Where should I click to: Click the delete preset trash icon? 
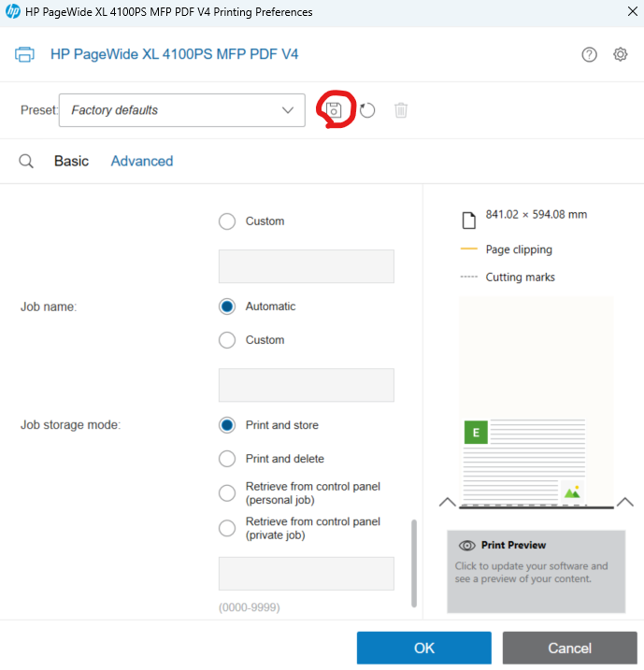pyautogui.click(x=401, y=110)
